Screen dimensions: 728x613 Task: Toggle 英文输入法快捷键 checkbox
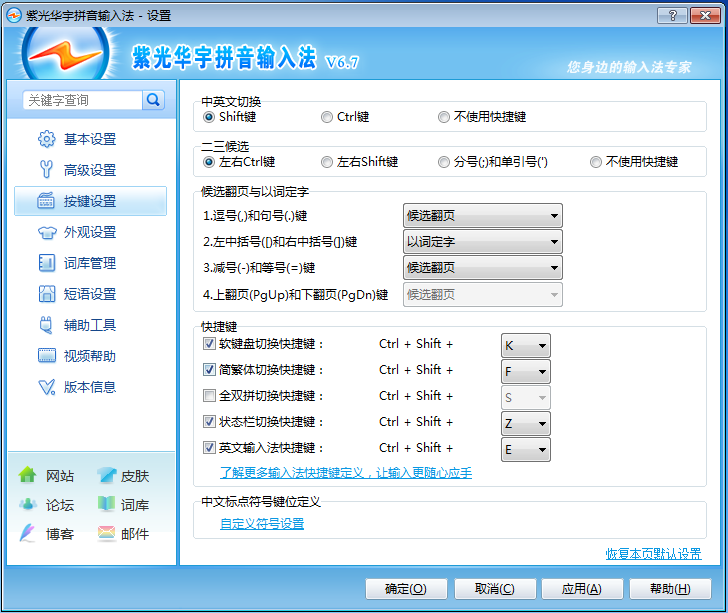[209, 448]
